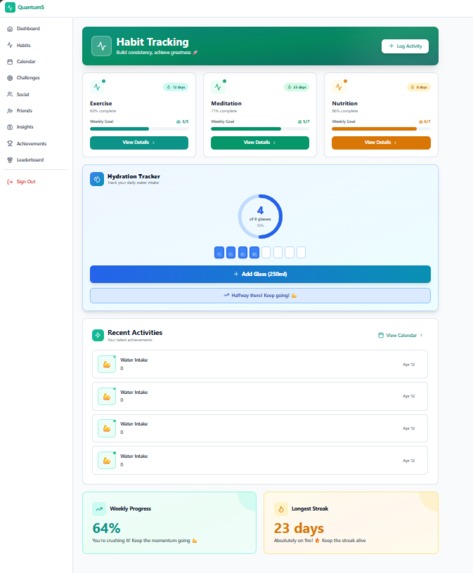
Task: Click the Friends icon in sidebar
Action: click(x=10, y=111)
